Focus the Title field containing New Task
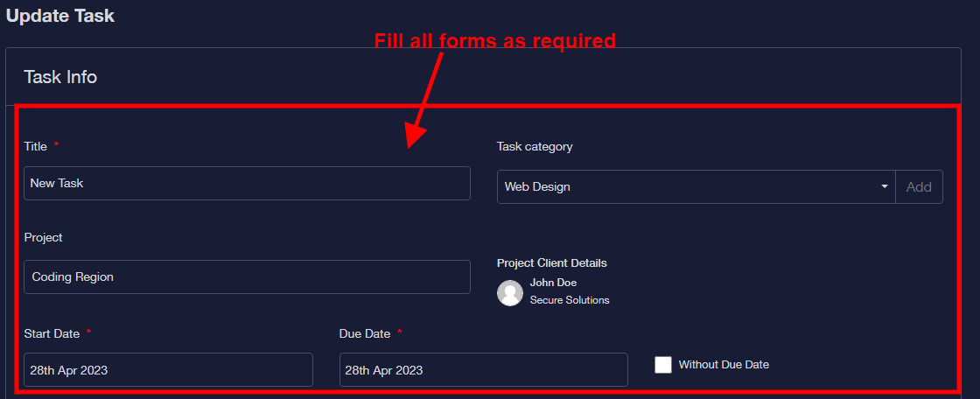The image size is (980, 399). coord(247,184)
